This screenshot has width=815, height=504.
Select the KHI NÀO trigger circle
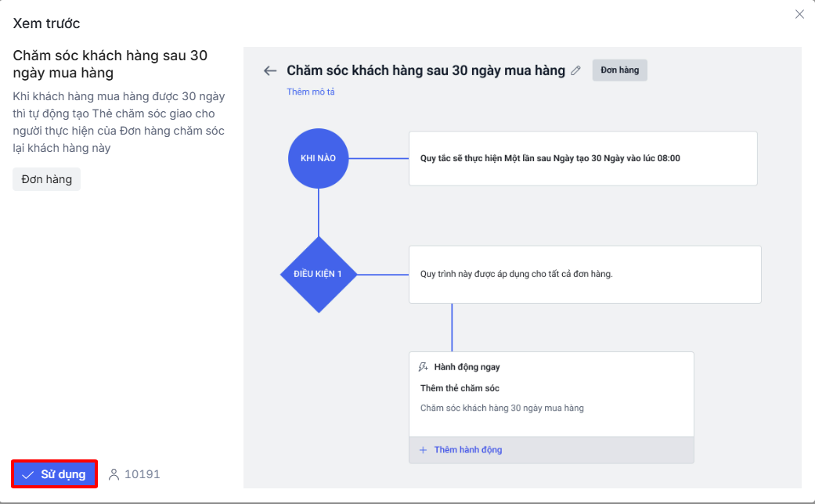point(318,158)
